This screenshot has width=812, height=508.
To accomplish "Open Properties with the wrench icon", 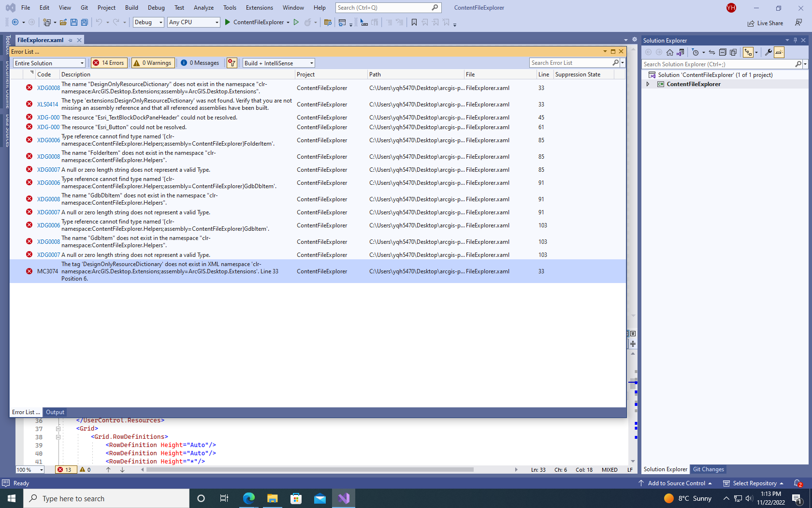I will click(768, 52).
